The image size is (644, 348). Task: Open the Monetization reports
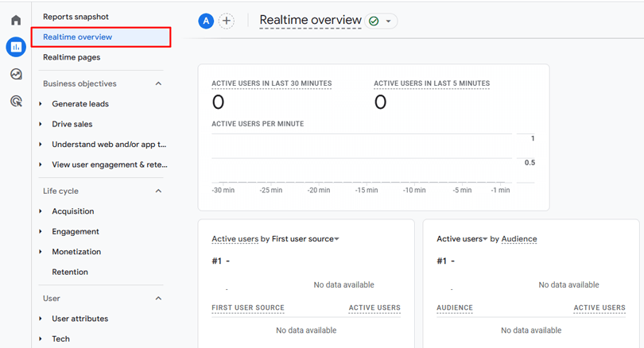[76, 252]
